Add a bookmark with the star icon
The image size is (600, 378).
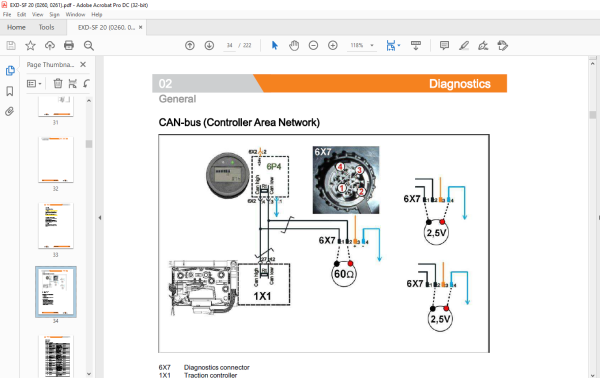point(30,46)
